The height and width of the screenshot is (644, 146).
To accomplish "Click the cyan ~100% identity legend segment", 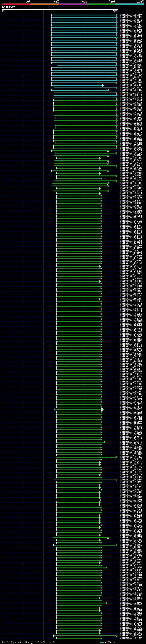I will (x=130, y=4).
